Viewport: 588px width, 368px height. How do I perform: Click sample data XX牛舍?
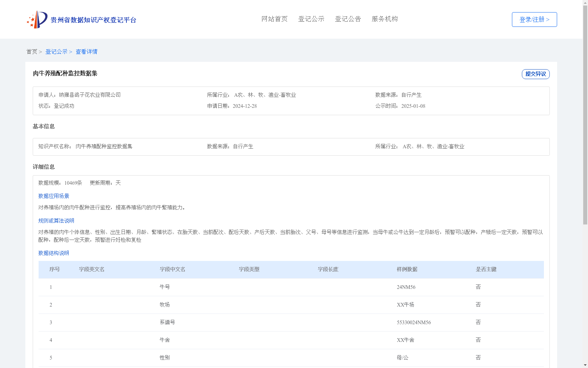pyautogui.click(x=405, y=340)
